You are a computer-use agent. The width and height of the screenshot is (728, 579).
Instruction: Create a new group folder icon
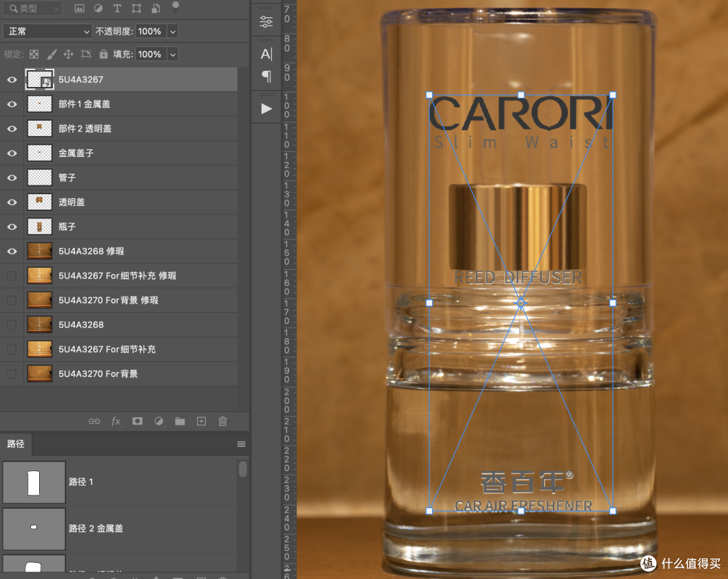pyautogui.click(x=180, y=421)
